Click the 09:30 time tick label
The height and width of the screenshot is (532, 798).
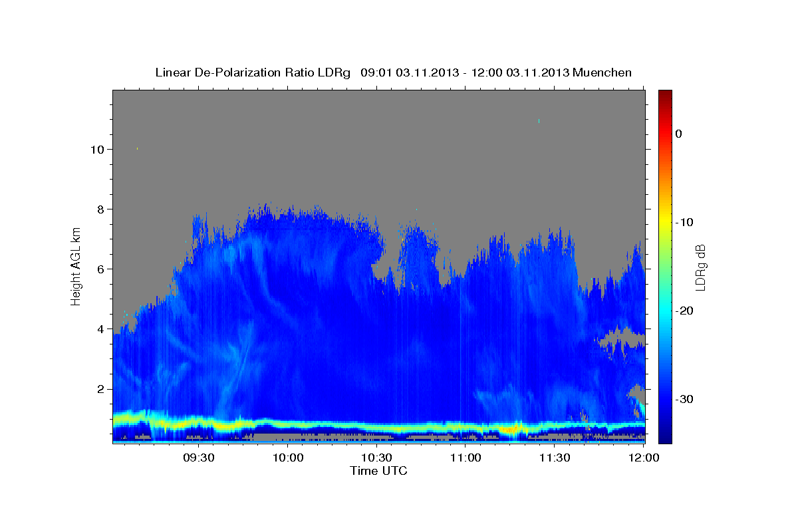pyautogui.click(x=199, y=458)
